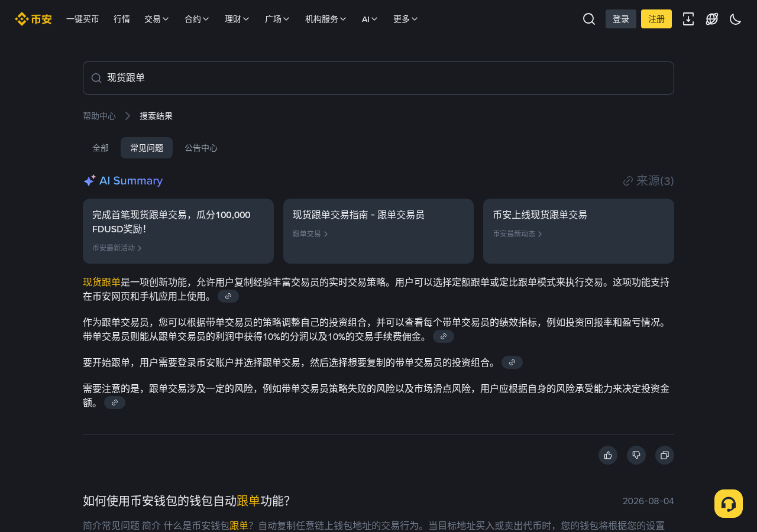
Task: Click the thumbs down feedback icon
Action: (x=636, y=455)
